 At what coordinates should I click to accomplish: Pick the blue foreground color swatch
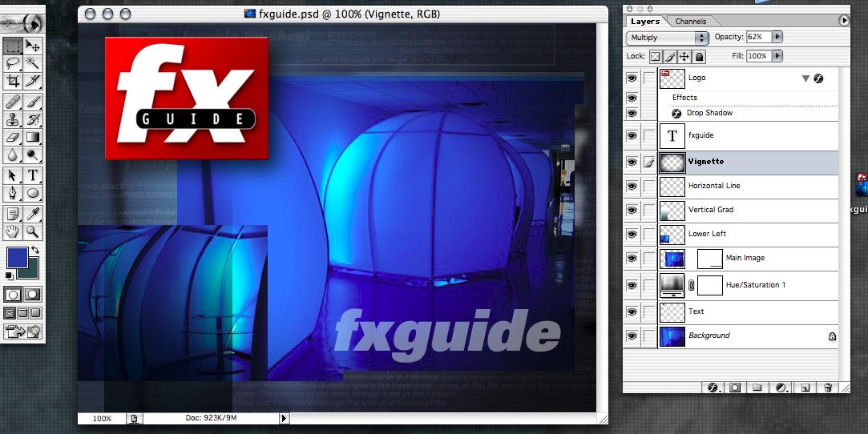18,258
